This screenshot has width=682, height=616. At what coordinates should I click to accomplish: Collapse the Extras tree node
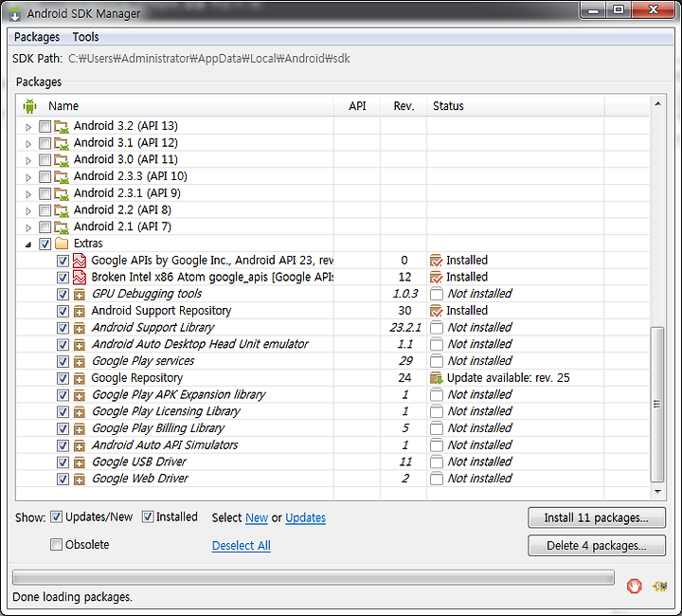(28, 245)
